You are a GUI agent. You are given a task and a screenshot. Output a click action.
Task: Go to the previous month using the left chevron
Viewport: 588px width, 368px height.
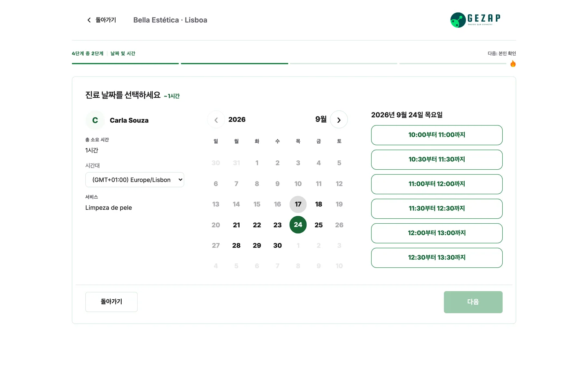coord(216,120)
